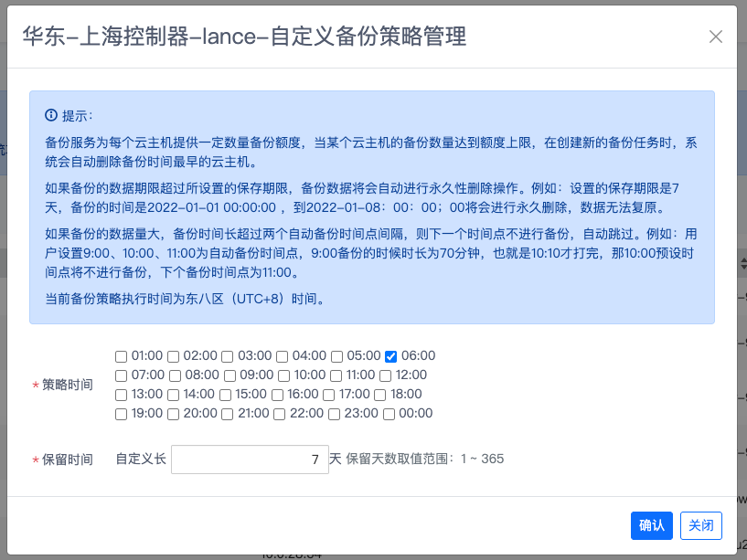The width and height of the screenshot is (747, 560).
Task: Check the 13:00 policy time
Action: click(x=122, y=395)
